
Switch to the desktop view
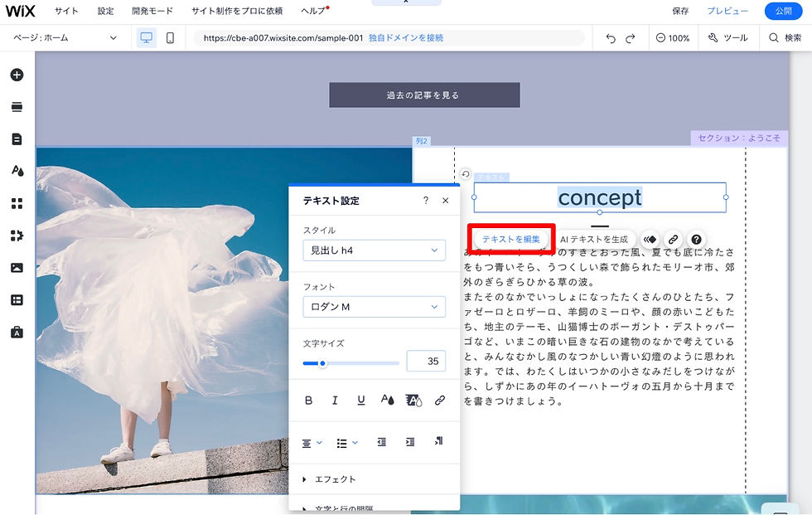pos(147,38)
